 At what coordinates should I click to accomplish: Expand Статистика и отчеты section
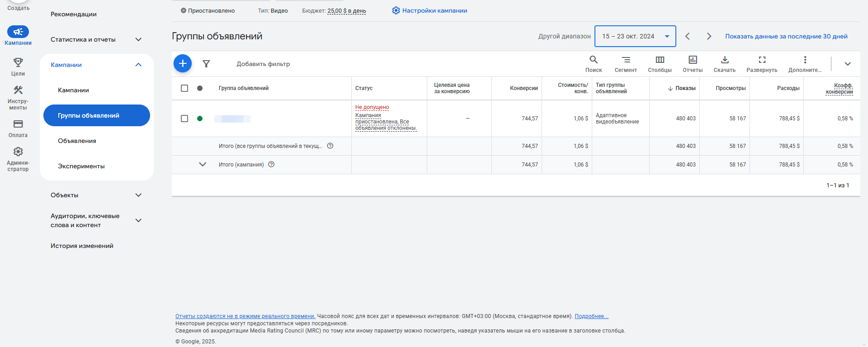[x=96, y=39]
